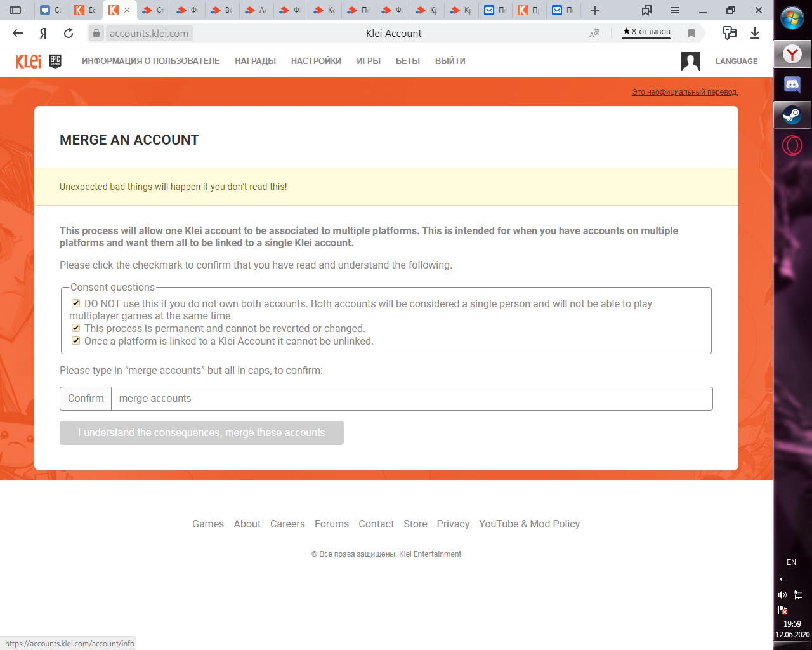Viewport: 812px width, 650px height.
Task: Open the Forums footer link
Action: pyautogui.click(x=331, y=524)
